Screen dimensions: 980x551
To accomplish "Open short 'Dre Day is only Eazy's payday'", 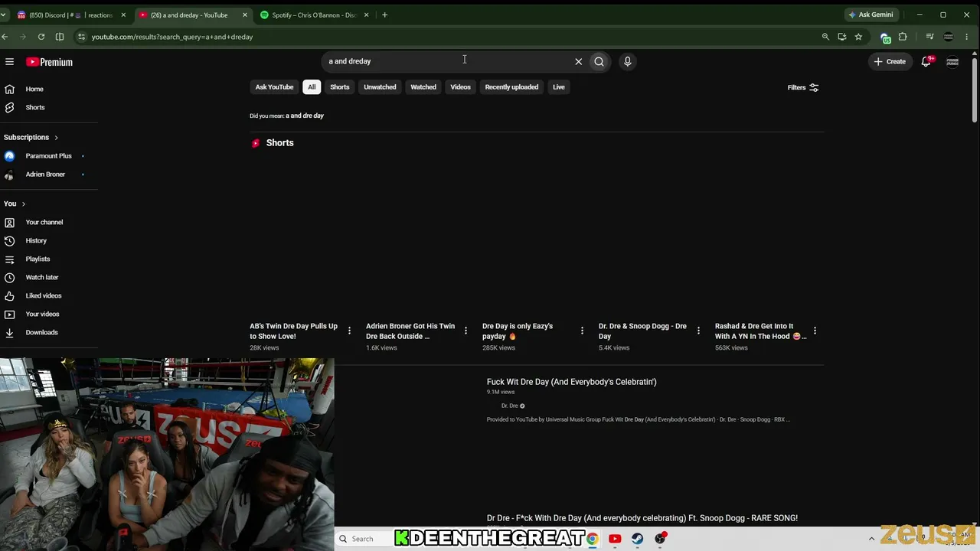I will click(x=518, y=331).
